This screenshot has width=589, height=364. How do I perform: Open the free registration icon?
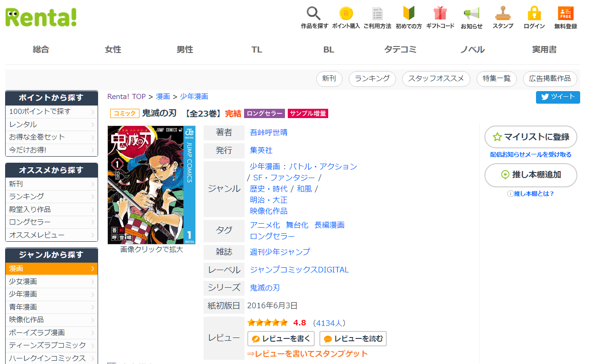pos(565,14)
